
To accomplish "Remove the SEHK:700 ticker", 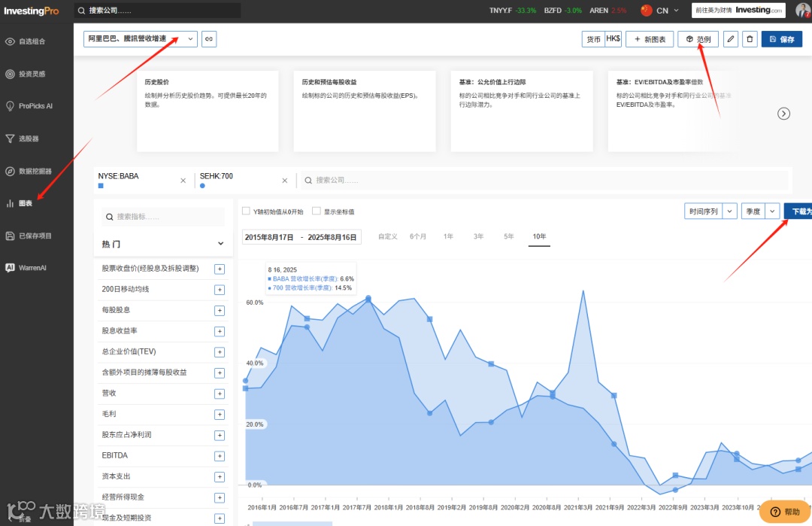I will click(x=284, y=181).
